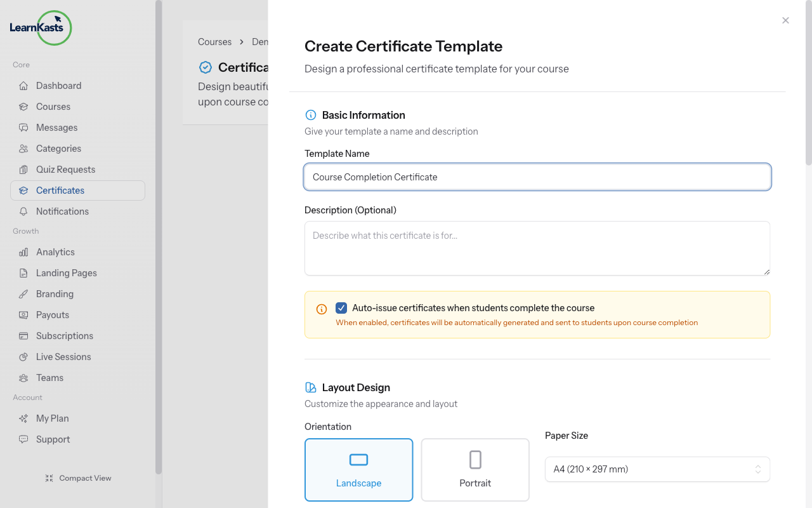Click the Analytics bar chart icon
The image size is (812, 508).
(x=23, y=252)
